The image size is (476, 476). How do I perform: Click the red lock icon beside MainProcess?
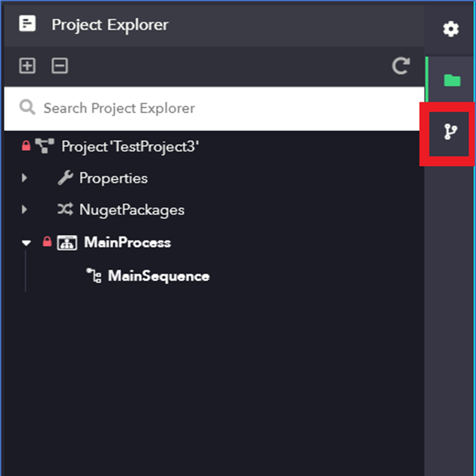[47, 242]
